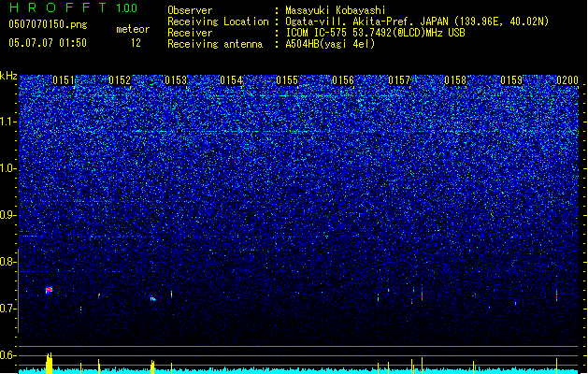588x374 pixels.
Task: Select the meteor count value 12
Action: pos(136,43)
